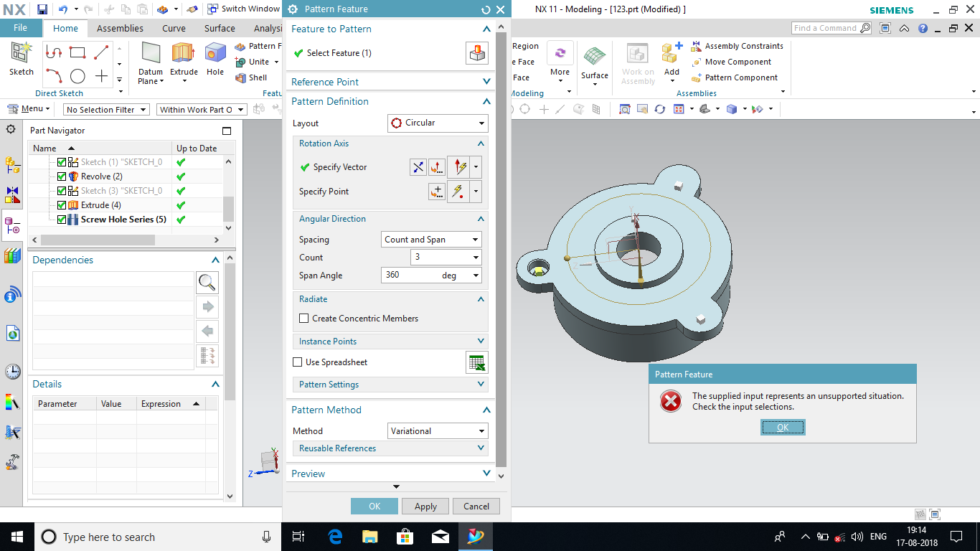Image resolution: width=980 pixels, height=551 pixels.
Task: Click the magnifier icon in Dependencies panel
Action: pyautogui.click(x=207, y=283)
